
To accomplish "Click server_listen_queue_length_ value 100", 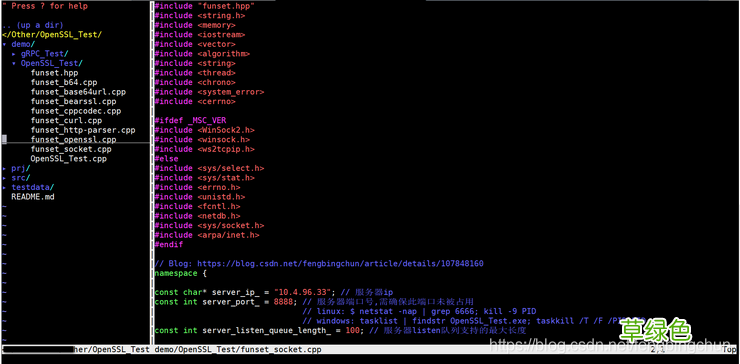I will click(x=352, y=330).
